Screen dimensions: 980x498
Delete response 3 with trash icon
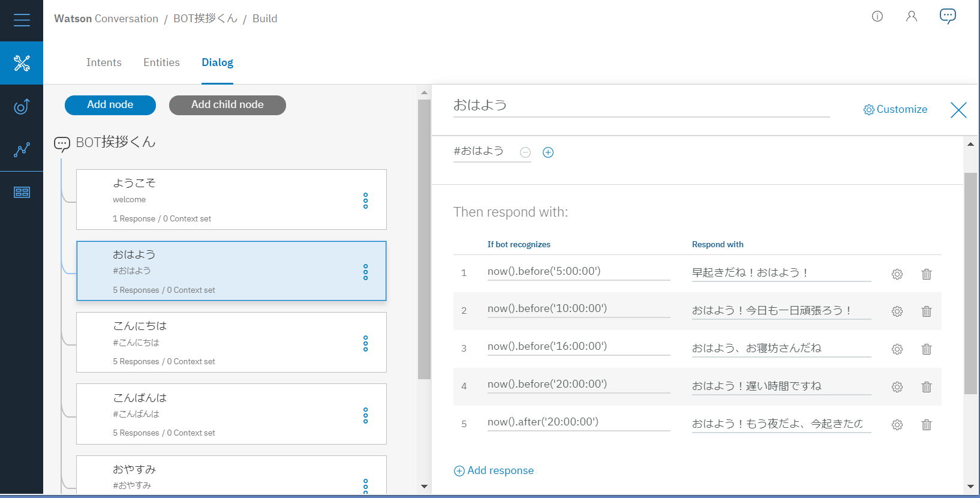click(927, 349)
